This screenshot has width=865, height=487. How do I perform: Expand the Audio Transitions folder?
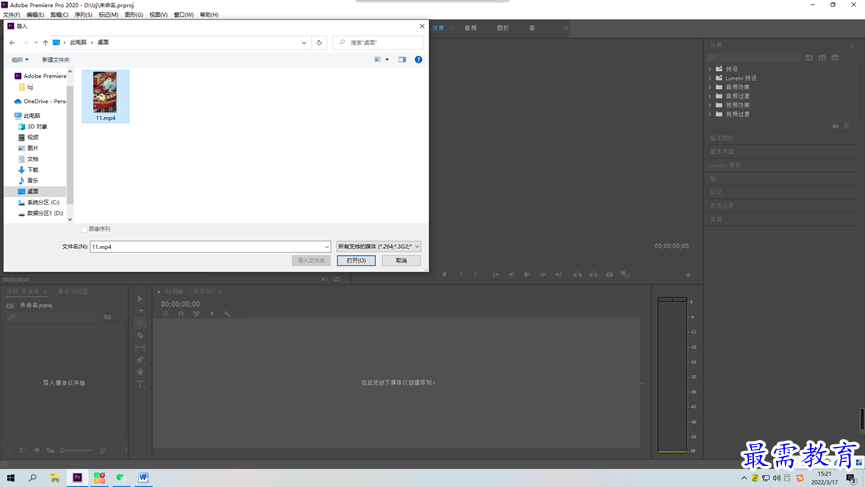click(x=710, y=97)
